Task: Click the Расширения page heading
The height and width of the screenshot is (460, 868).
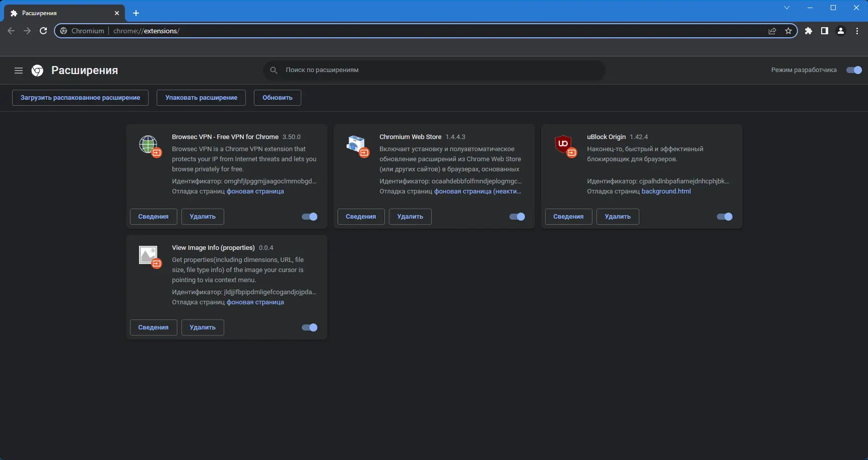Action: (85, 71)
